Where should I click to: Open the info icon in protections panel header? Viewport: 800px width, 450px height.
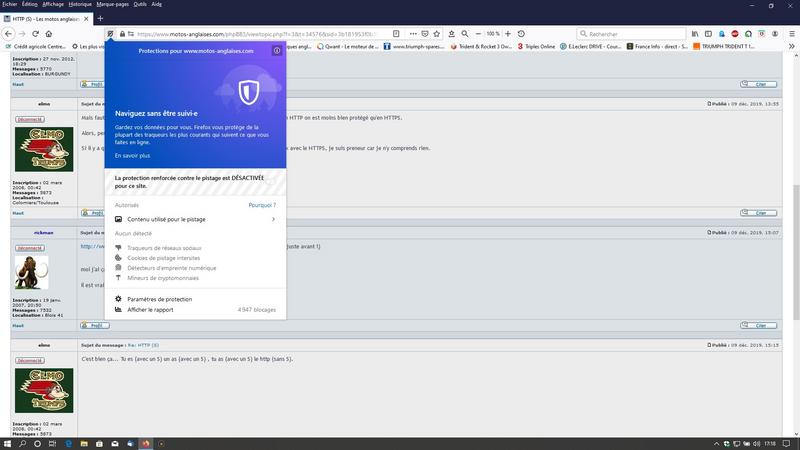tap(277, 51)
